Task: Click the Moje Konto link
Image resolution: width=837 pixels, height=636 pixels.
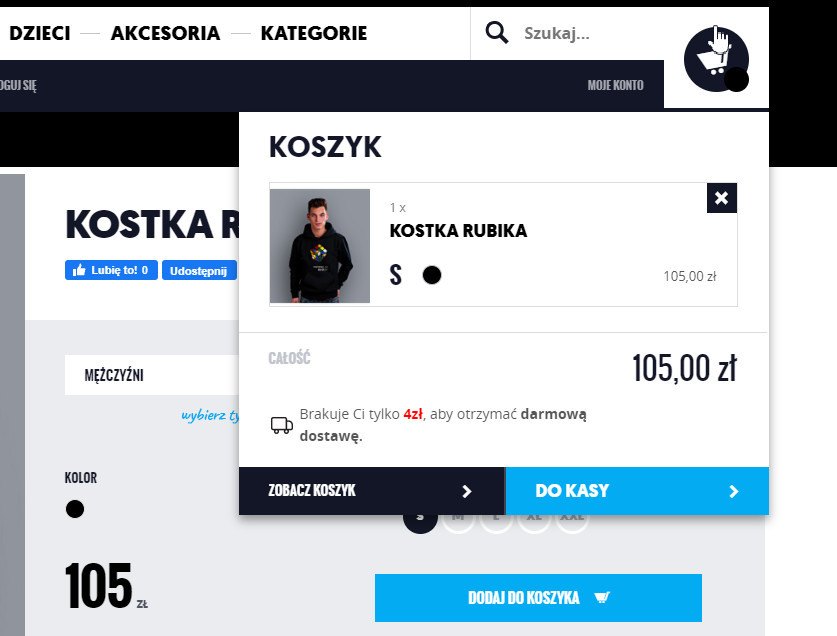Action: click(x=615, y=85)
